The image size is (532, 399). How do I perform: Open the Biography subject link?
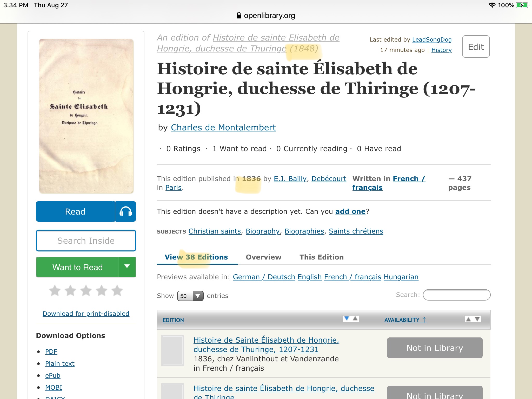click(x=263, y=231)
